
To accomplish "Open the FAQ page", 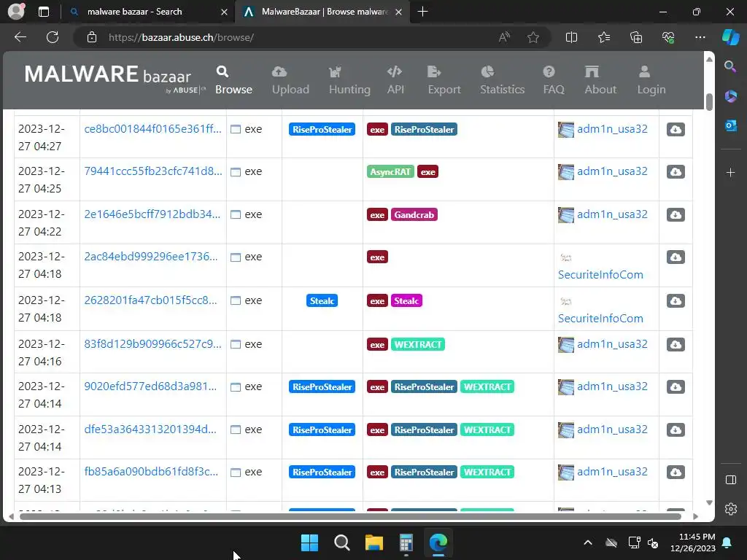I will tap(554, 80).
